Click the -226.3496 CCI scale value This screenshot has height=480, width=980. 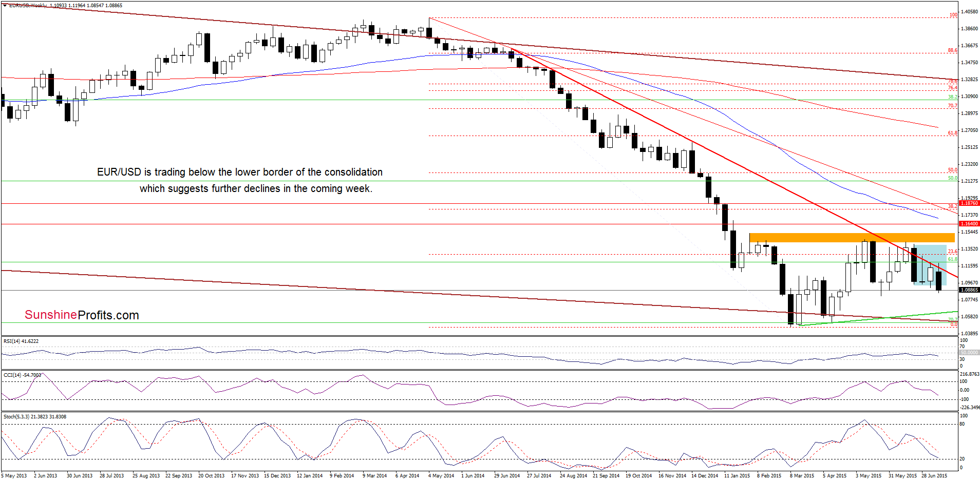[x=969, y=408]
